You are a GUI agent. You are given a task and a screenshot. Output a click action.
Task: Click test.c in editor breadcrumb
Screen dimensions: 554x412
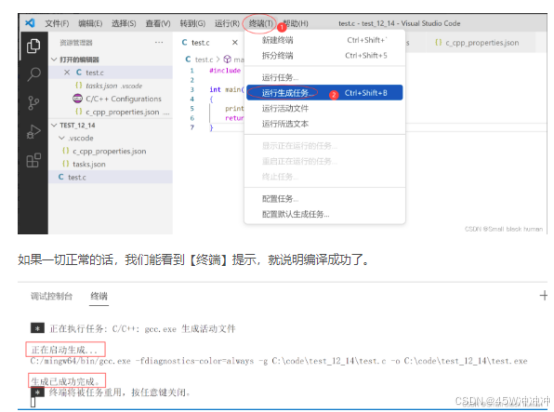[204, 59]
